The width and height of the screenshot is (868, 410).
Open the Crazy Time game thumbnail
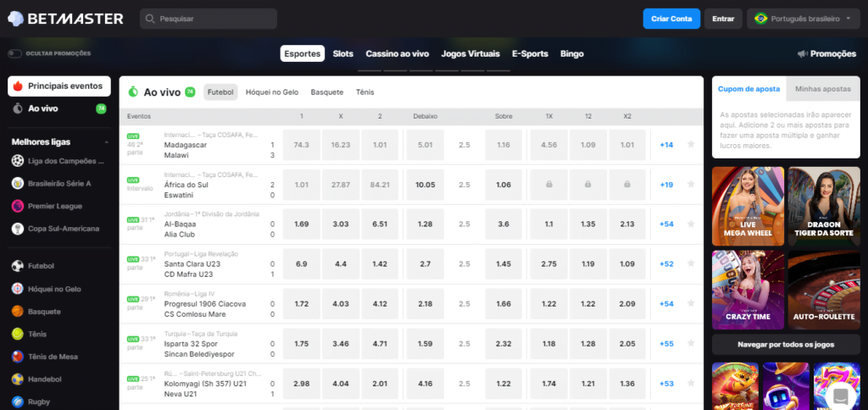748,290
